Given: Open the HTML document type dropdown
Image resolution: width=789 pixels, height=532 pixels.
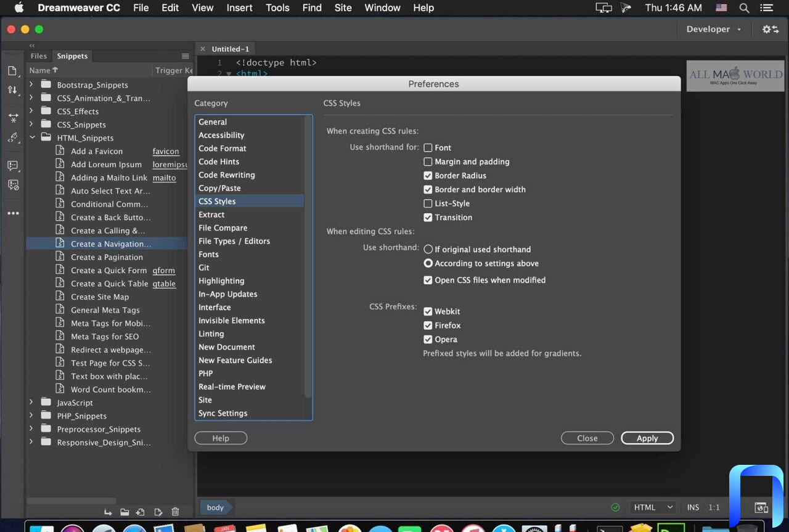Looking at the screenshot, I should click(653, 507).
